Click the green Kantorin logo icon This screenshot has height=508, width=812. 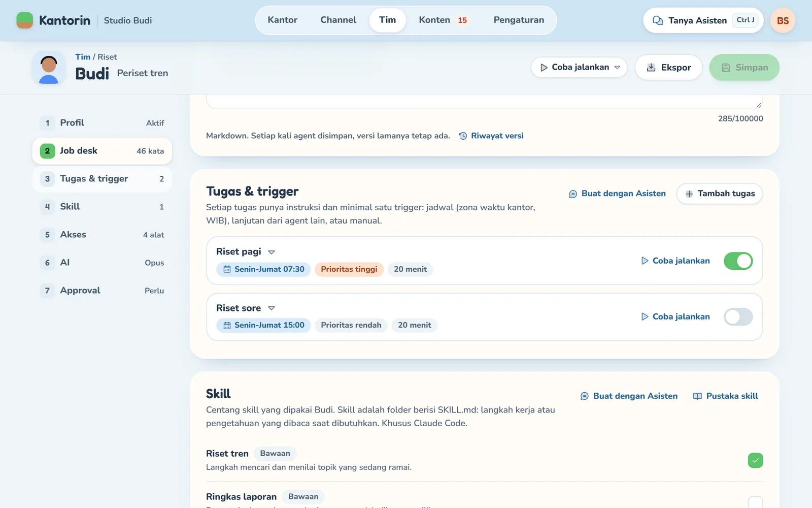point(24,20)
